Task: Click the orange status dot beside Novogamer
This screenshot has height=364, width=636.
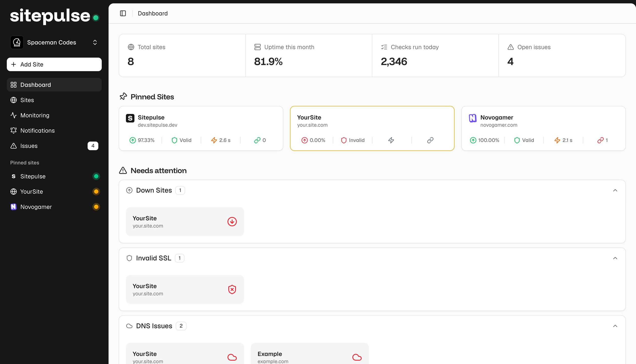Action: point(96,207)
